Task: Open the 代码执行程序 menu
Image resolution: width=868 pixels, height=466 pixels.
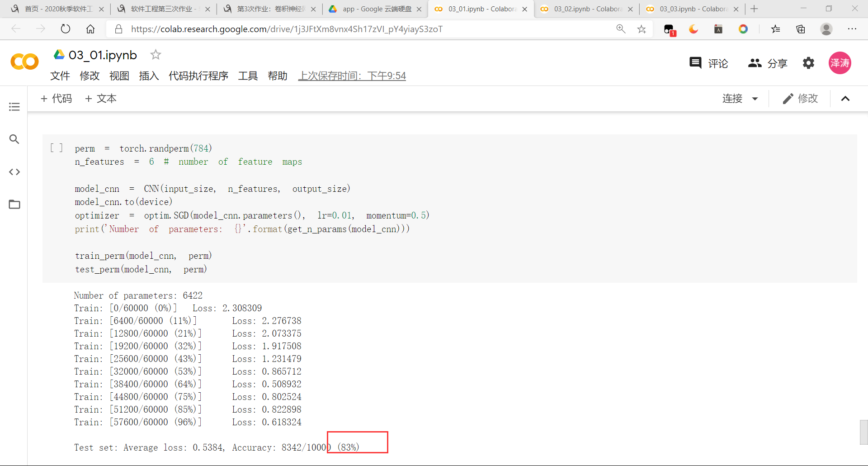Action: click(198, 76)
